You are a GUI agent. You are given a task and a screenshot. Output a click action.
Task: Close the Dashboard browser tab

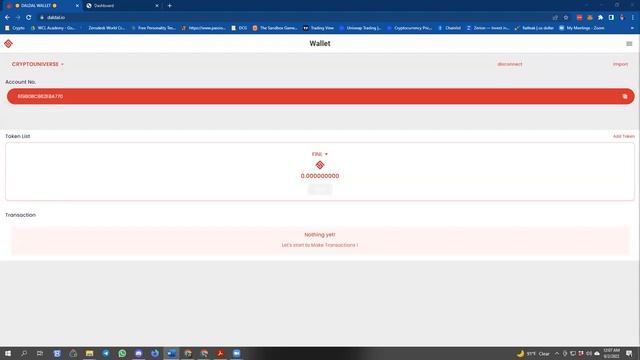point(157,6)
